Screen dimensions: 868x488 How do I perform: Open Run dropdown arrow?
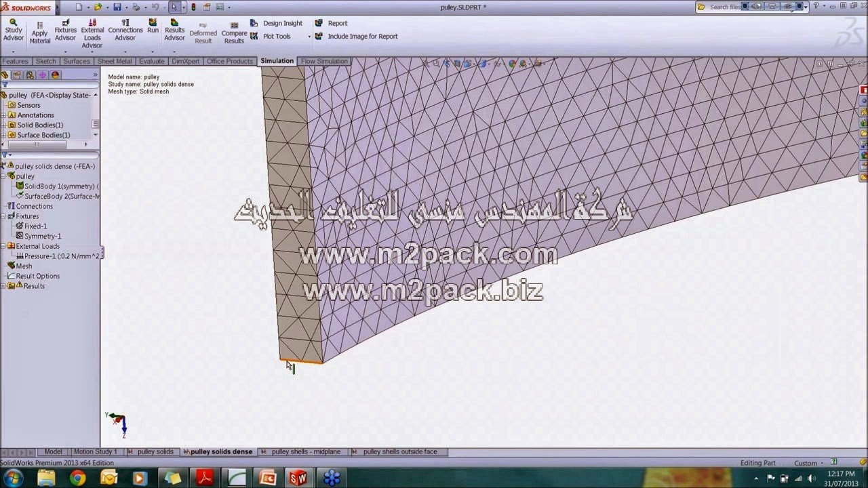[x=153, y=52]
